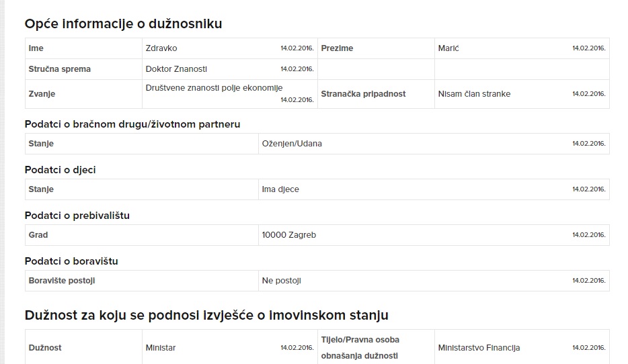Click the Doktor Znanosti education cell

click(x=229, y=69)
